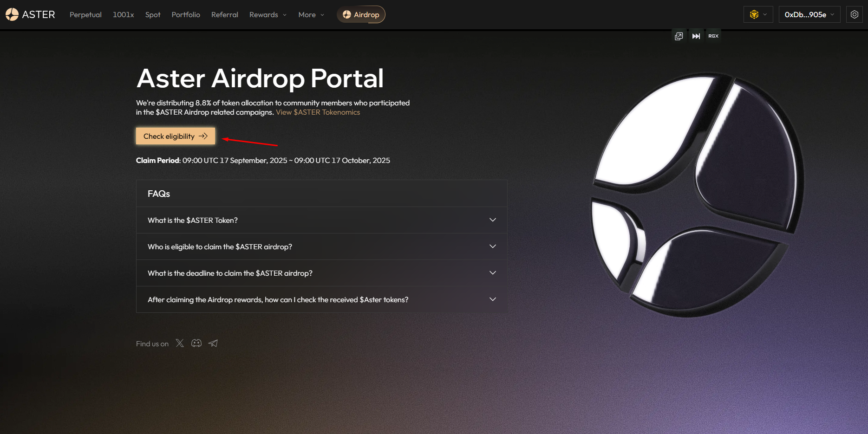Click the Check eligibility button
This screenshot has height=434, width=868.
pos(175,136)
